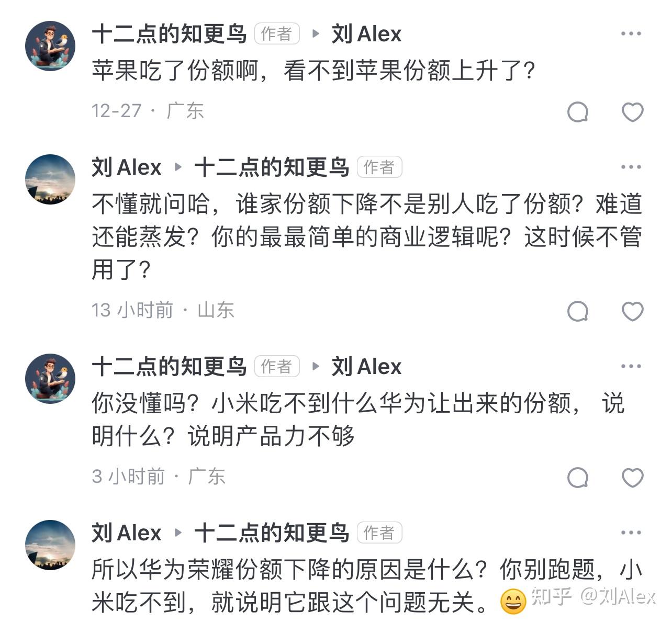
Task: Open more options for the 不懂就问哈 comment
Action: (631, 167)
